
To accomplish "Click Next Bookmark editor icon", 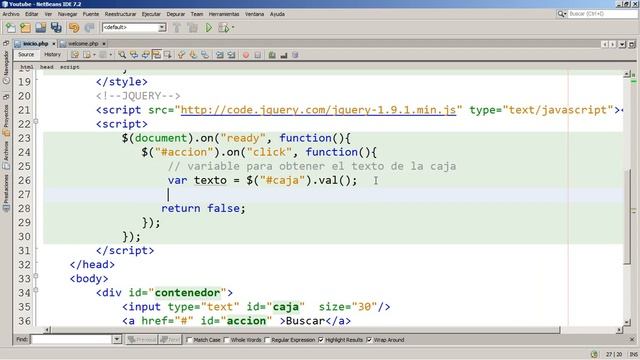I will [193, 55].
